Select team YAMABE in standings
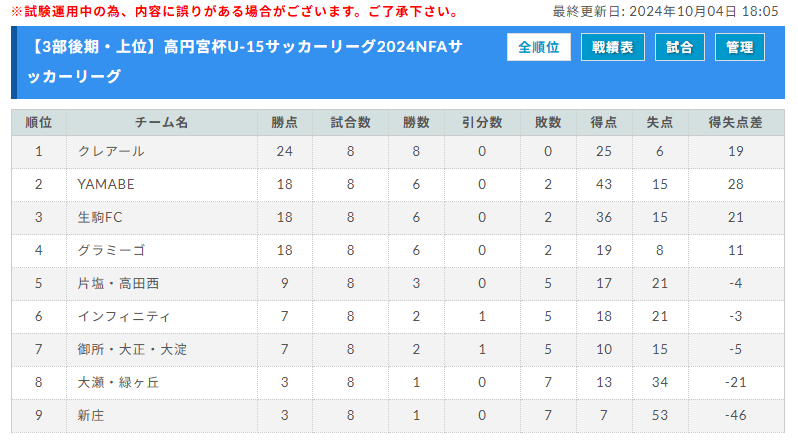This screenshot has width=798, height=447. [106, 184]
